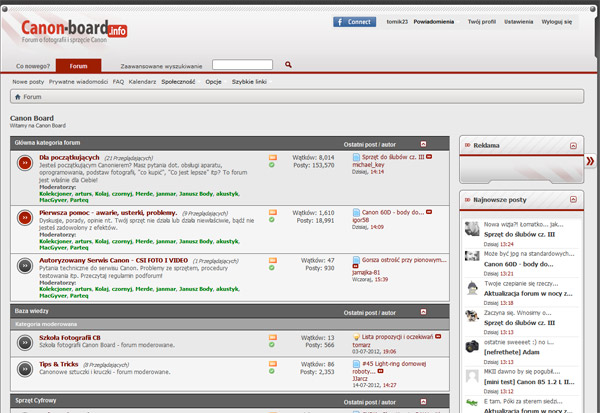This screenshot has width=600, height=413.
Task: Open the Społeczność dropdown menu
Action: 180,81
